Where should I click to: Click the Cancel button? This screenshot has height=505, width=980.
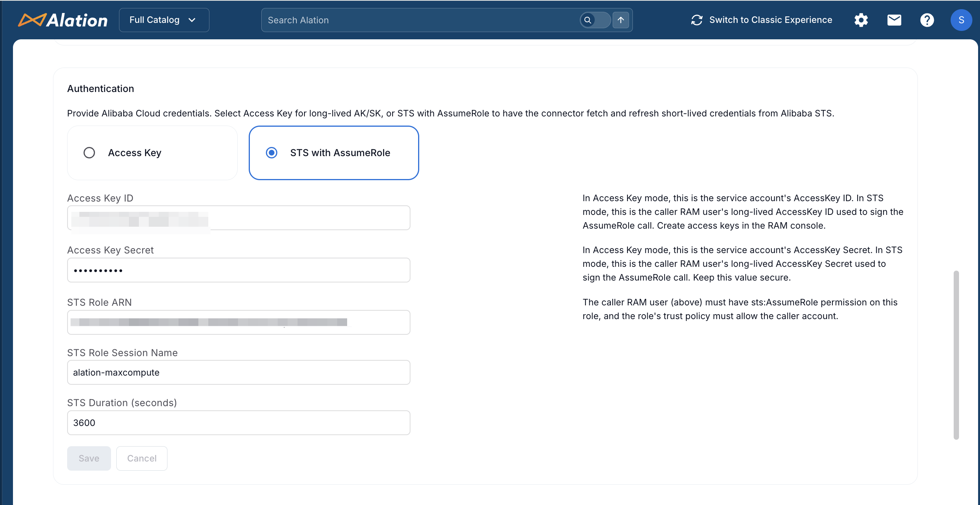tap(142, 458)
